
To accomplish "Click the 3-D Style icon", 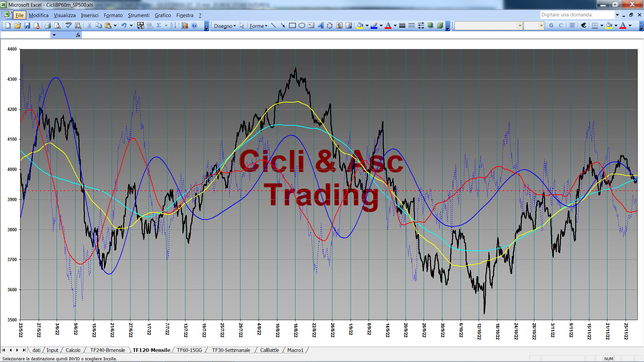I will pos(440,25).
